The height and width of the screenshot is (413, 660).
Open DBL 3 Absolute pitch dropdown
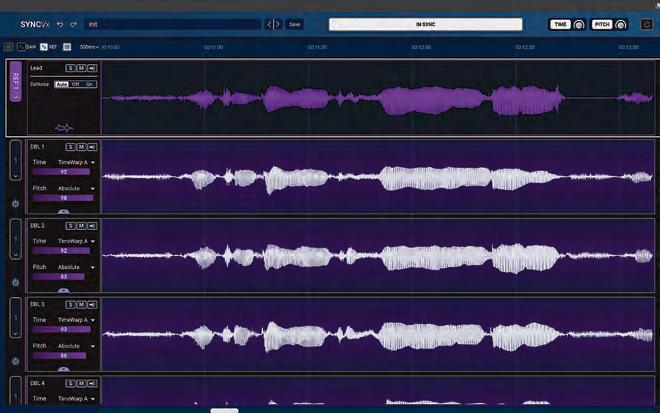tap(76, 346)
